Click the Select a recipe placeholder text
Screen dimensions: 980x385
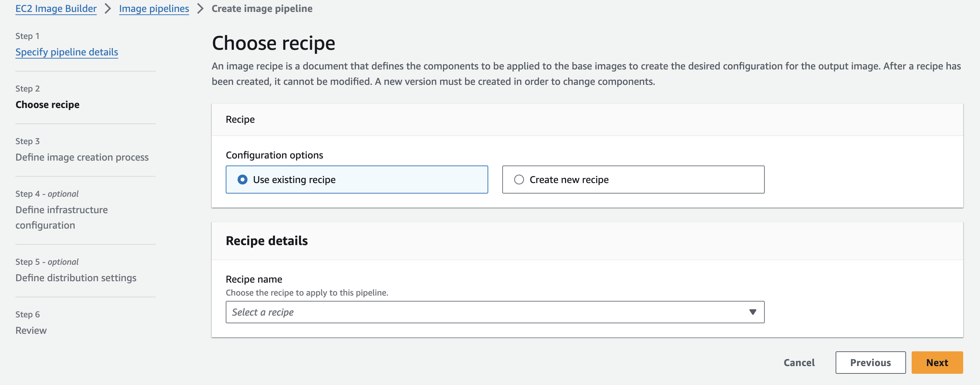point(263,312)
